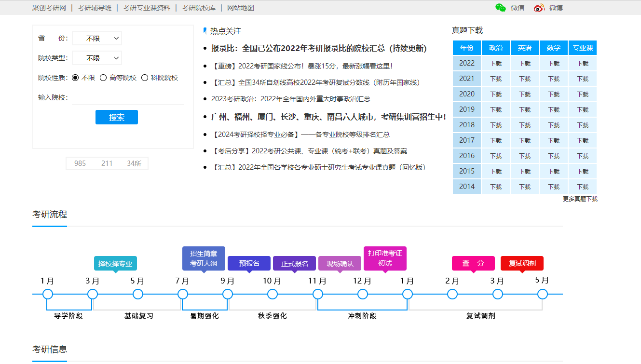Image resolution: width=641 pixels, height=364 pixels.
Task: Choose the 34所 filter tab
Action: 134,163
